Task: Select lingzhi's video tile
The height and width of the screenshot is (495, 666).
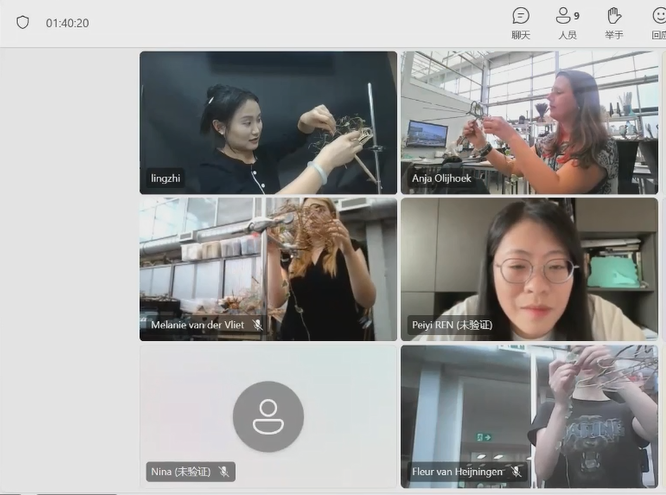Action: pos(268,120)
